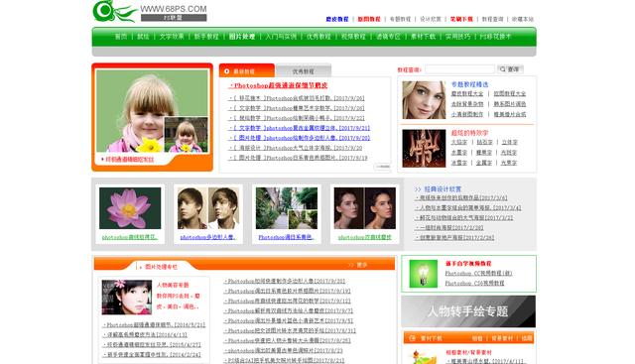This screenshot has width=635, height=364.
Task: Click the blue photoshop多边形人像 caption
Action: point(207,237)
